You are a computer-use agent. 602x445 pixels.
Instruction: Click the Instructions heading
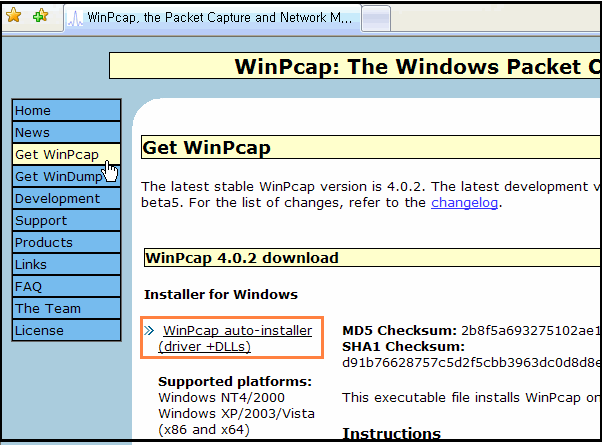pos(391,433)
